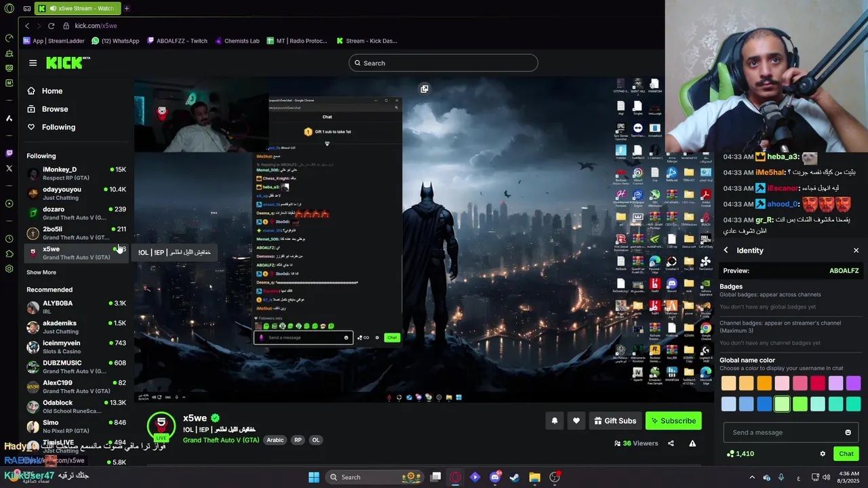The width and height of the screenshot is (868, 488).
Task: Open the chat emoji picker
Action: [x=848, y=432]
